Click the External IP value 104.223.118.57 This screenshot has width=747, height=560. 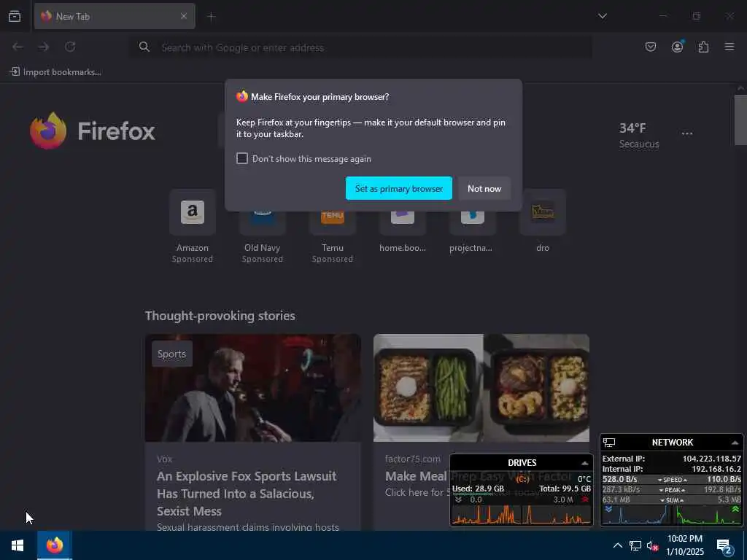tap(712, 459)
